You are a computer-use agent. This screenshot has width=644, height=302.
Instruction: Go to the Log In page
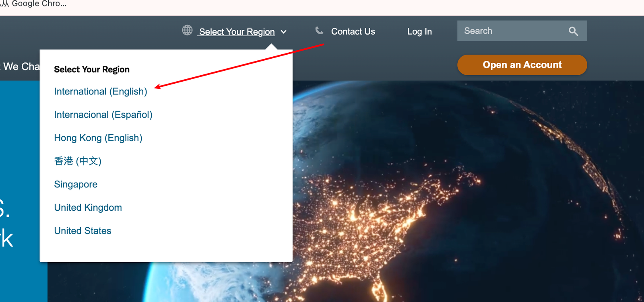(419, 31)
